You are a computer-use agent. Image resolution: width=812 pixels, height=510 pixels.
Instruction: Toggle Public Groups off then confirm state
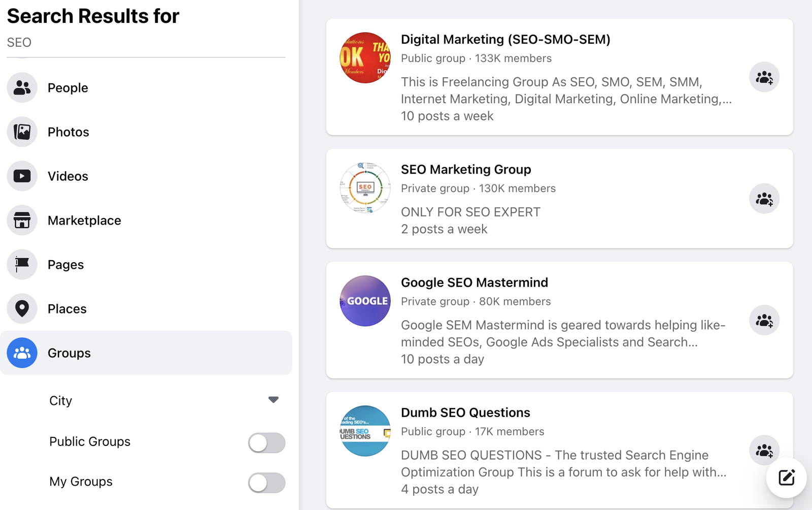click(x=266, y=442)
